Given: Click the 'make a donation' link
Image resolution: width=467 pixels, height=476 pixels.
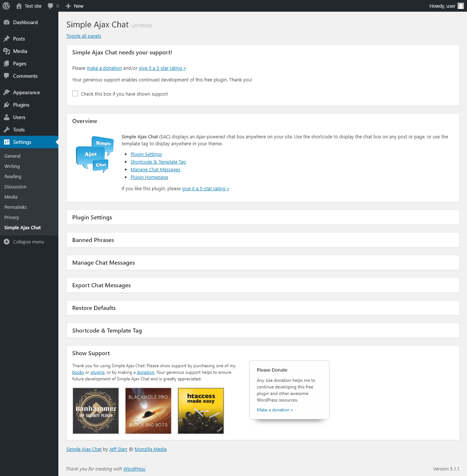Looking at the screenshot, I should pos(104,68).
